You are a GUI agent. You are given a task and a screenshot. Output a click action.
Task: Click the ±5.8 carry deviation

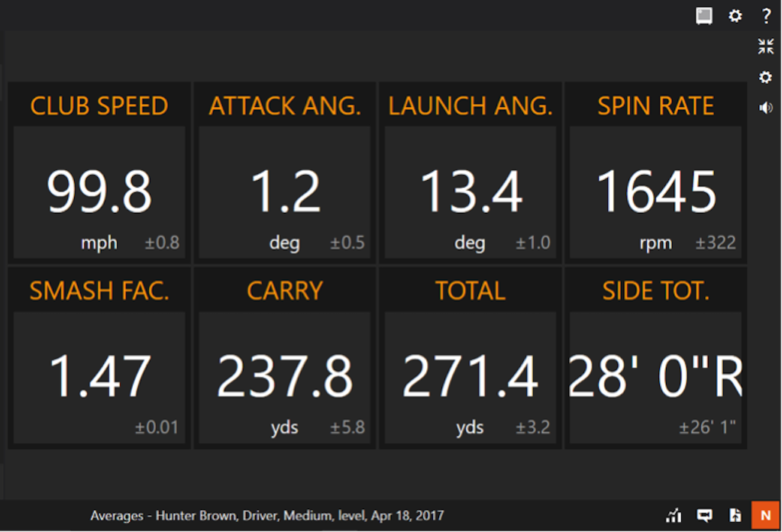pos(347,427)
